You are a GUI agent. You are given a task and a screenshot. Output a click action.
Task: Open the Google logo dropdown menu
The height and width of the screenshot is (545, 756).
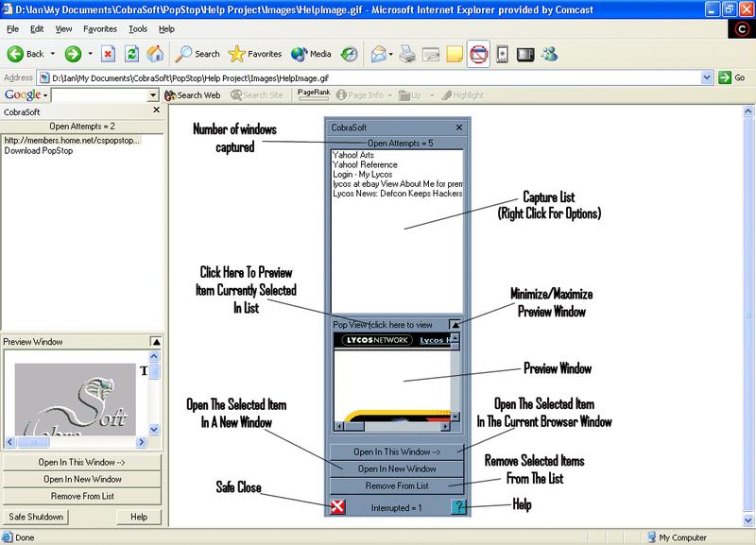26,95
